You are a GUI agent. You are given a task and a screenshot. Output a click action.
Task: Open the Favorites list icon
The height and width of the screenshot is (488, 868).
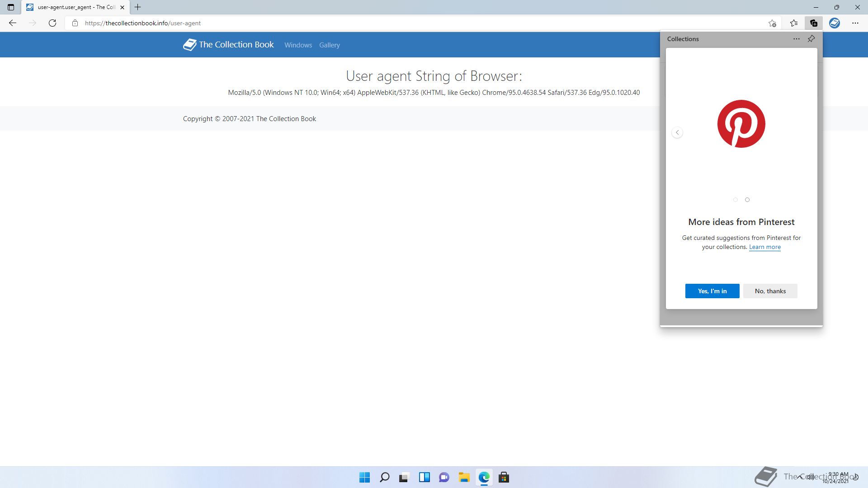794,23
